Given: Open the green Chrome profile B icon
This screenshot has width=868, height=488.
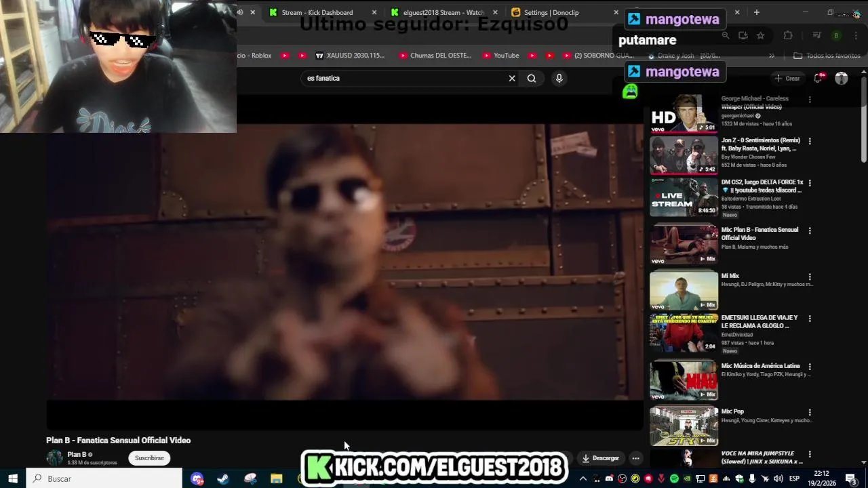Looking at the screenshot, I should [836, 35].
